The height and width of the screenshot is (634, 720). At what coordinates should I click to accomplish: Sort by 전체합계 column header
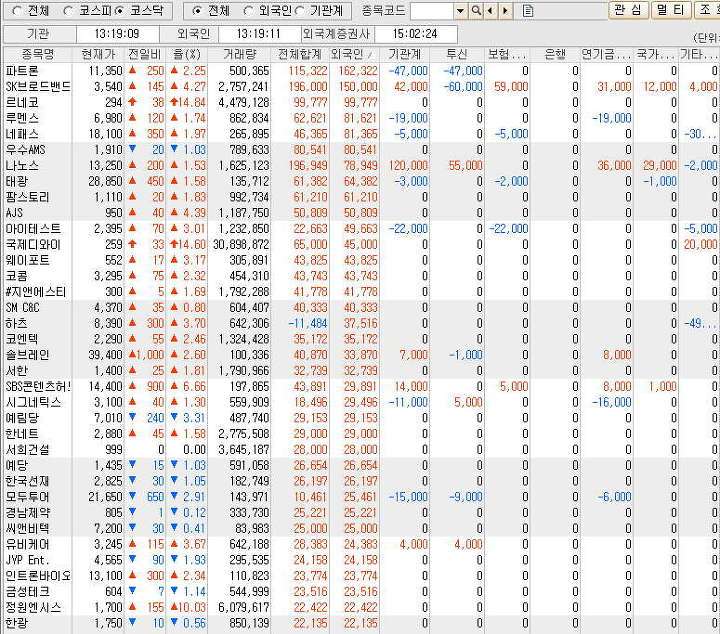(300, 54)
